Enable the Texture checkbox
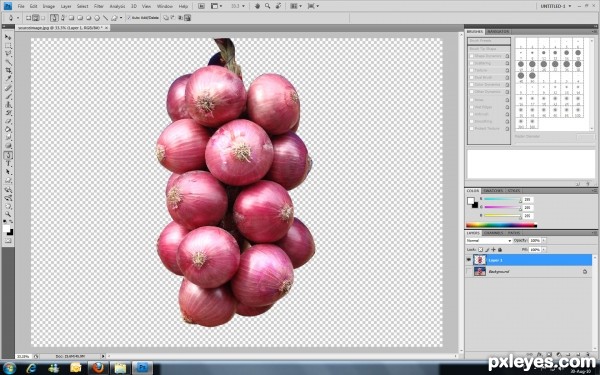The width and height of the screenshot is (600, 375). pyautogui.click(x=472, y=70)
